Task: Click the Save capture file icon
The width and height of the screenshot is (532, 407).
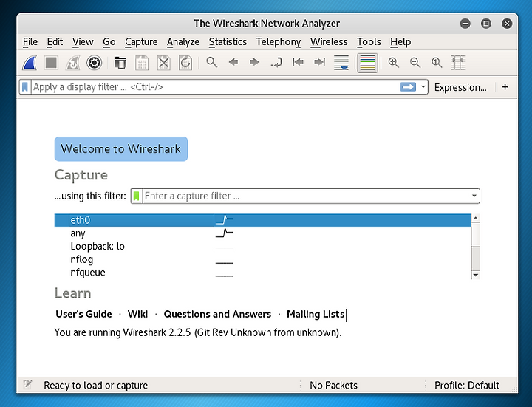Action: click(142, 63)
